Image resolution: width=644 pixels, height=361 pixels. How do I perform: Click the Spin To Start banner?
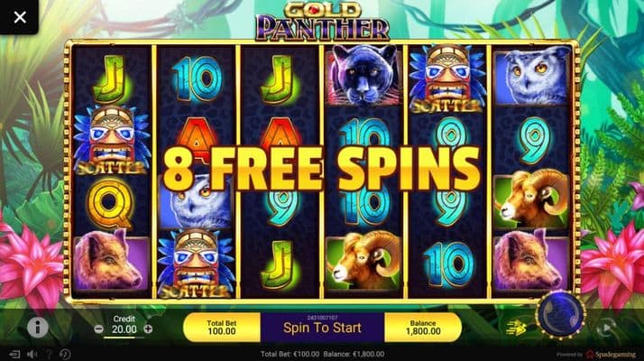click(322, 328)
